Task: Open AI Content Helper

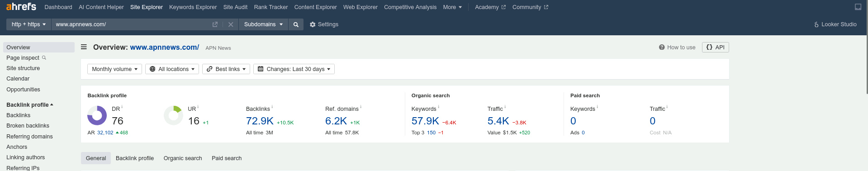Action: [x=101, y=7]
